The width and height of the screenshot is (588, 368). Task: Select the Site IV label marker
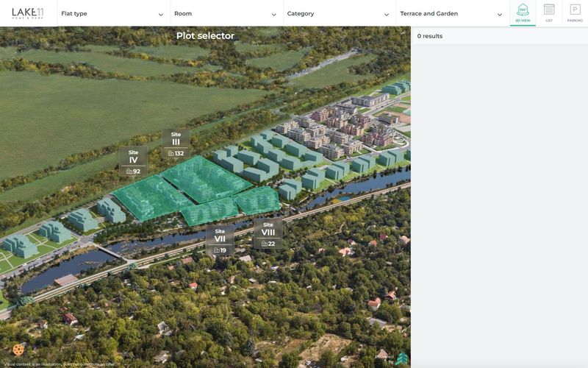point(133,161)
